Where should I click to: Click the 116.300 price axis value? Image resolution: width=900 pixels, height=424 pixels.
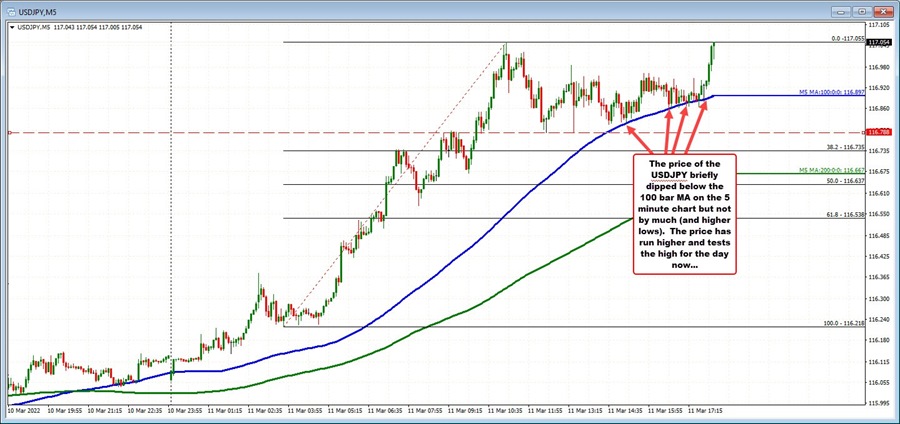(880, 298)
